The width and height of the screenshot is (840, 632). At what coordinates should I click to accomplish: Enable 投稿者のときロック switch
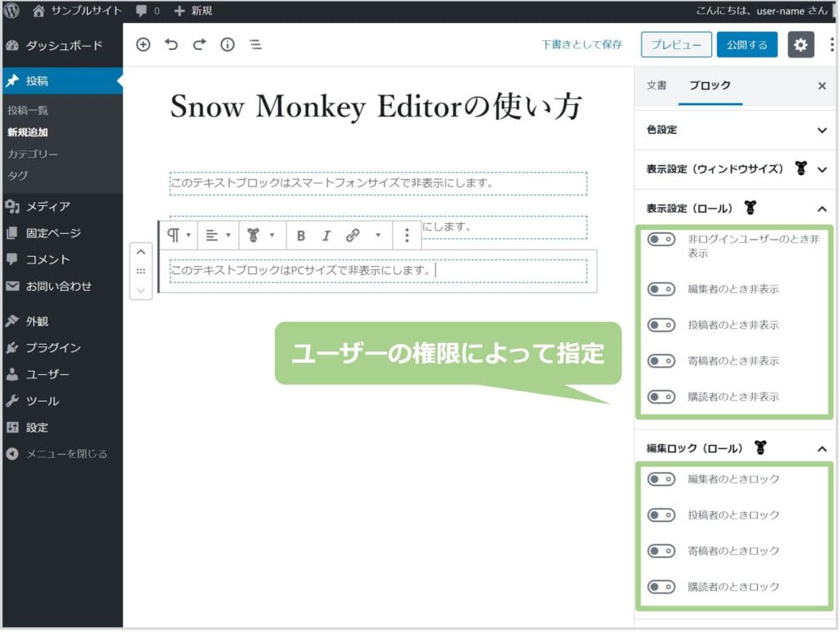point(662,515)
